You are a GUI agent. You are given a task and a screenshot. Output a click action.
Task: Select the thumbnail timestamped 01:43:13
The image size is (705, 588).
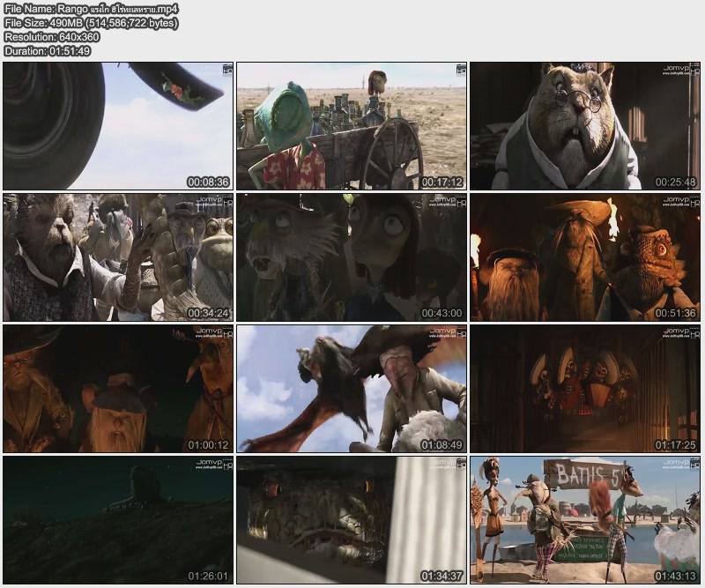pyautogui.click(x=585, y=520)
